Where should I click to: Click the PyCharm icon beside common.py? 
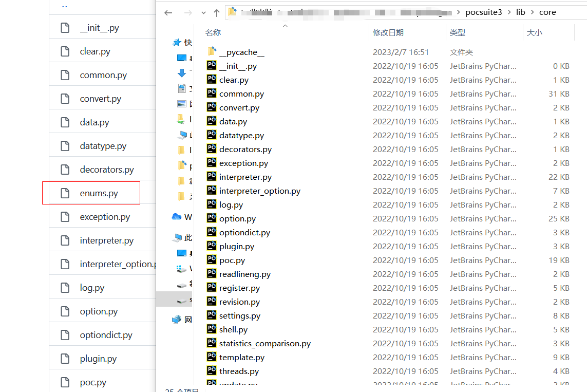coord(211,94)
